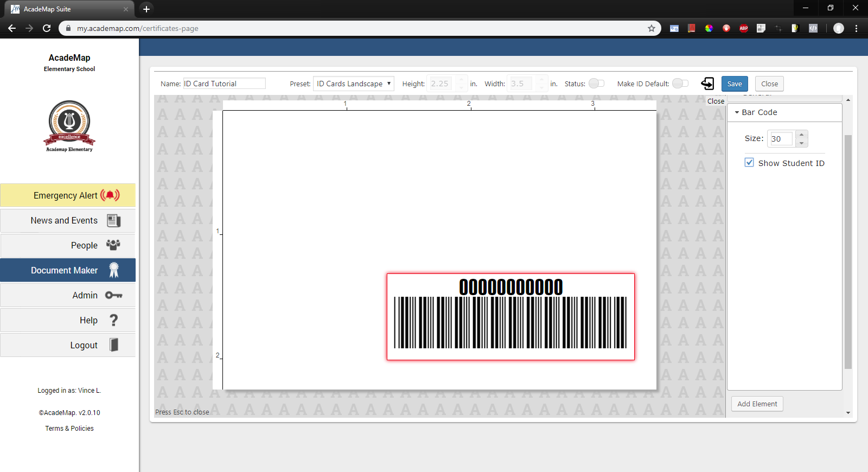
Task: Bookmark this page with the star icon
Action: [652, 28]
